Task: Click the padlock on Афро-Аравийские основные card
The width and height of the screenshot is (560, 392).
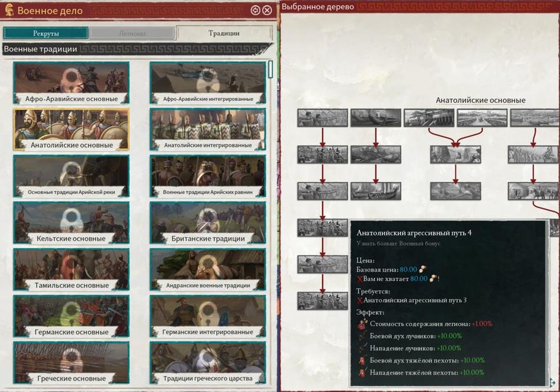Action: pyautogui.click(x=72, y=80)
